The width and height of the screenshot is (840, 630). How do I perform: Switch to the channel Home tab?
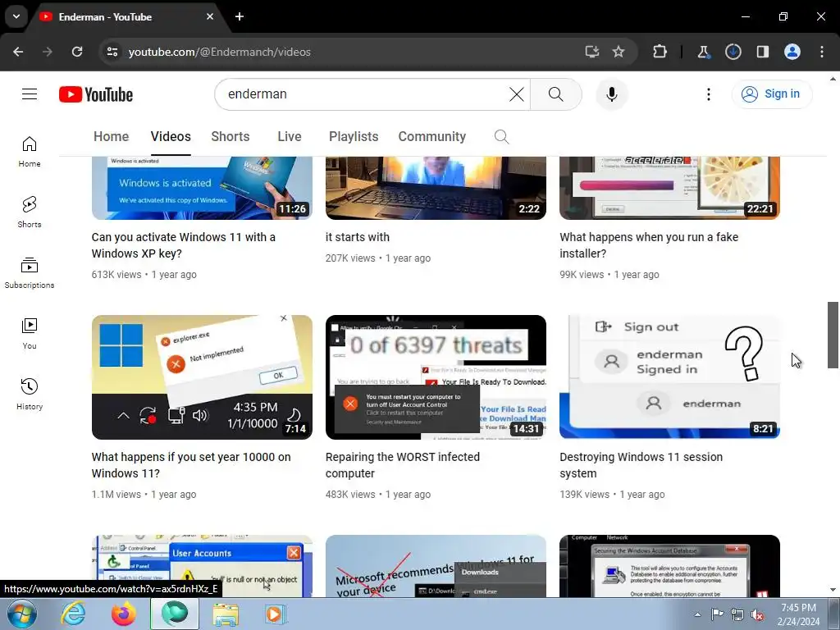click(x=111, y=137)
